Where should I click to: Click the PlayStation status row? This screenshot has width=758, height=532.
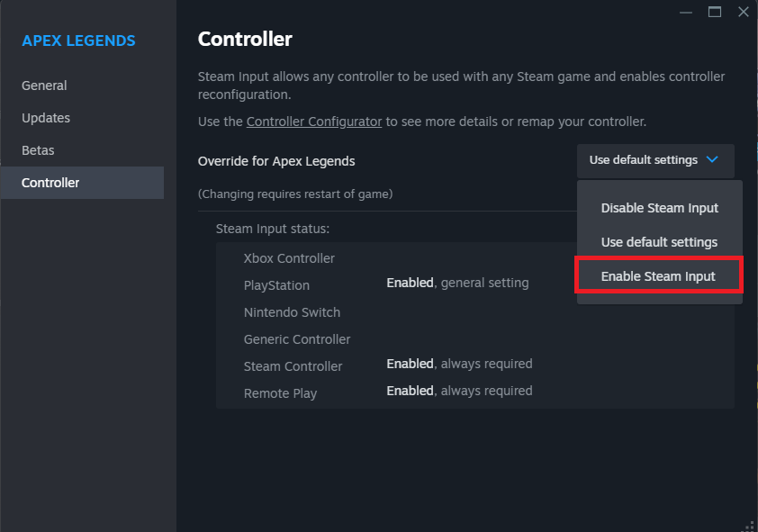[x=276, y=285]
